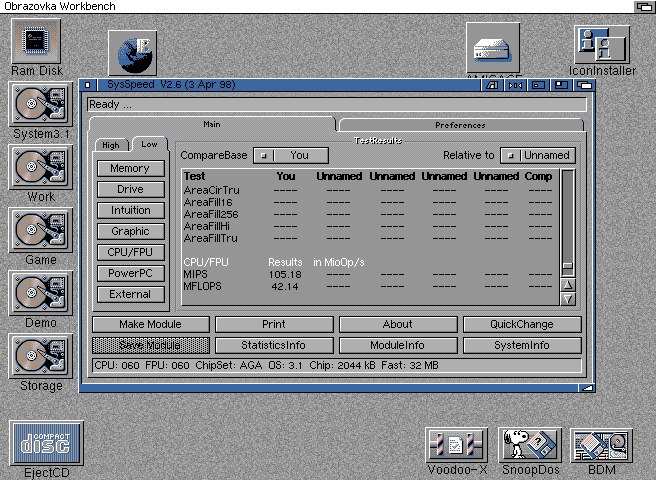Switch to the Preferences tab
The image size is (656, 480).
pyautogui.click(x=460, y=125)
